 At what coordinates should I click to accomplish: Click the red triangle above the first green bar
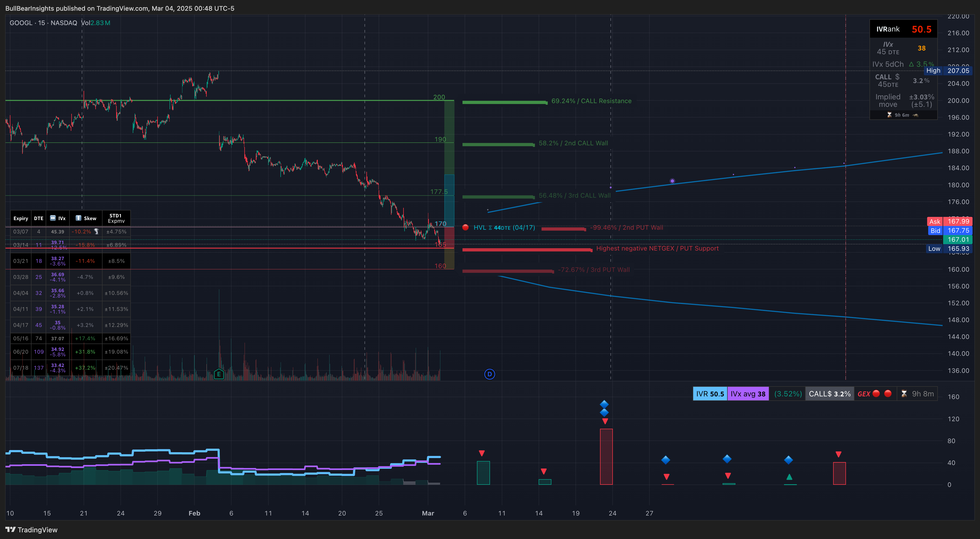click(482, 453)
